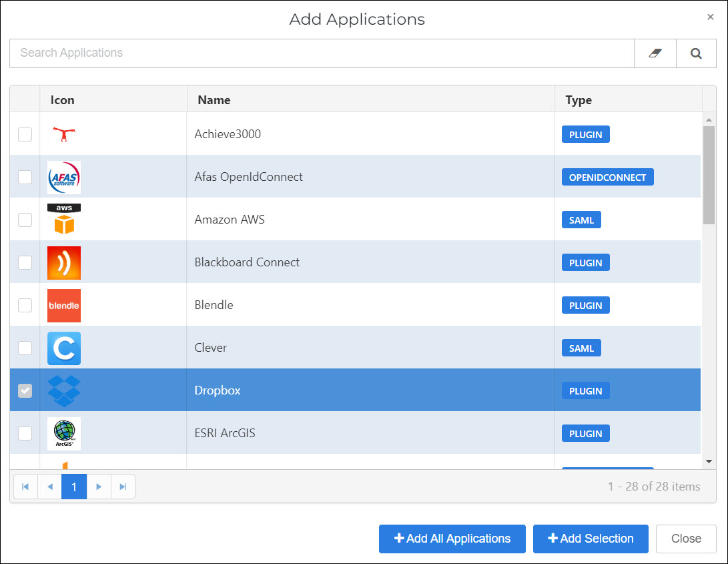Click the '1 - 28 of 28 items' text
Image resolution: width=728 pixels, height=564 pixels.
tap(654, 487)
